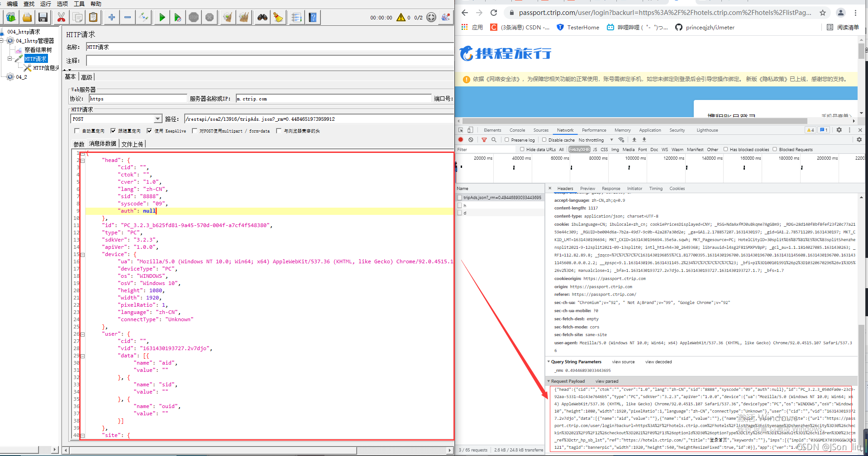Select the Fetch/XHR filter button
This screenshot has height=456, width=868.
(x=579, y=149)
